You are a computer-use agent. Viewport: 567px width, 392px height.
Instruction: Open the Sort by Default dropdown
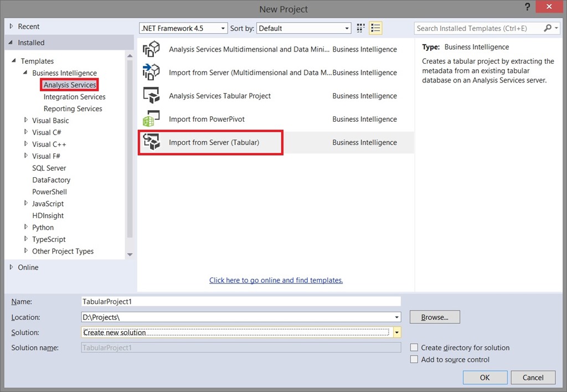click(347, 28)
